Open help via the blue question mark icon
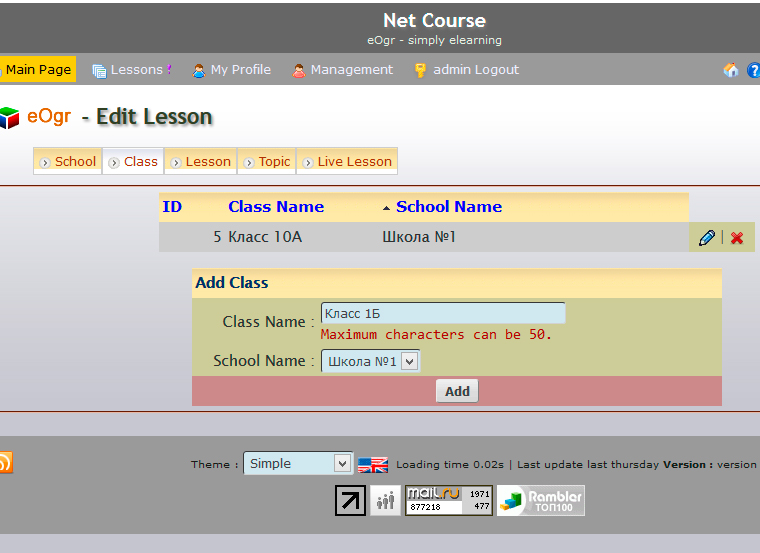 click(753, 70)
